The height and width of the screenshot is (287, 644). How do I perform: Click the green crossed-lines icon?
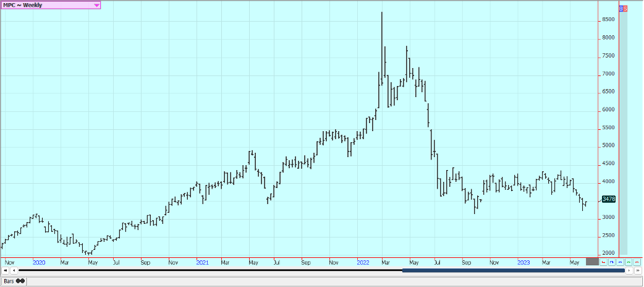tap(629, 262)
